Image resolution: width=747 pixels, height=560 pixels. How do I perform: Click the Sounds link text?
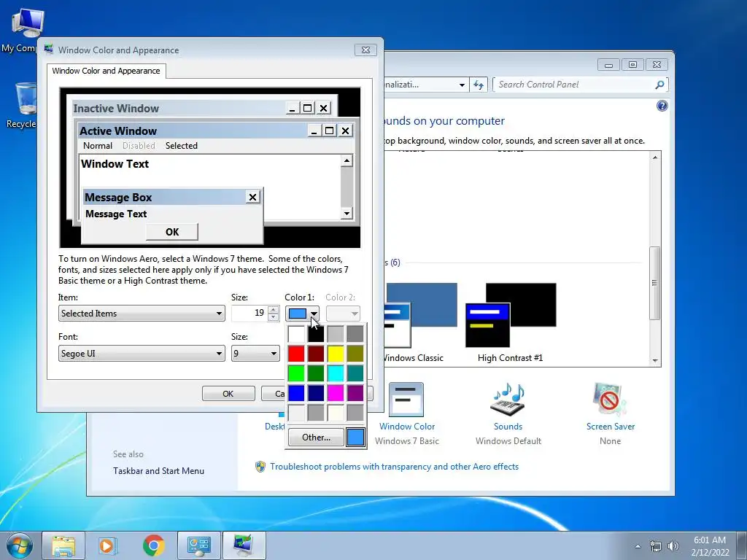coord(508,427)
